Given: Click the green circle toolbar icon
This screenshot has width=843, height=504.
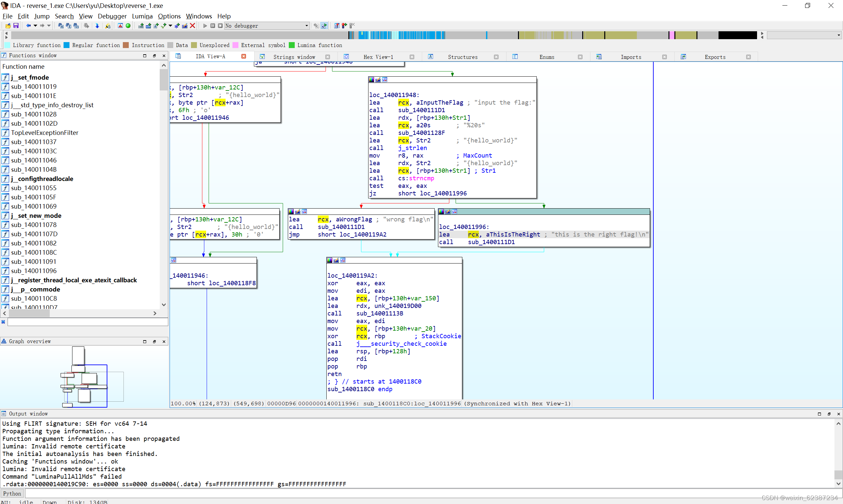Looking at the screenshot, I should click(128, 26).
